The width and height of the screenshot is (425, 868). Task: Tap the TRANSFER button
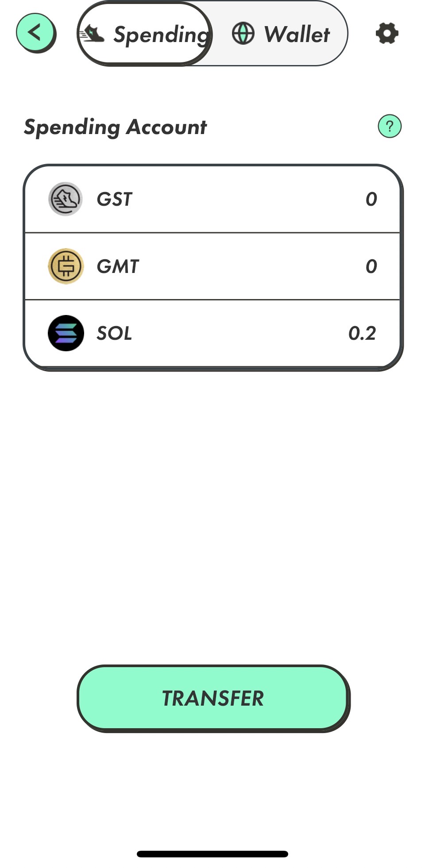[213, 699]
